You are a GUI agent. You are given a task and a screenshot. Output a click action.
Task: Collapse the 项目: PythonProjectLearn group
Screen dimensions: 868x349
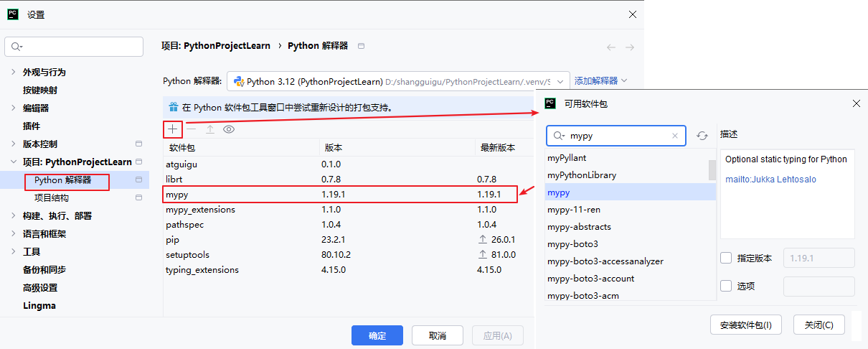(13, 162)
